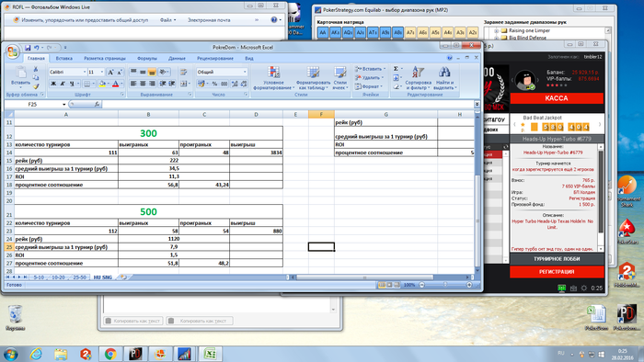644x362 pixels.
Task: Open fill color dropdown arrow
Action: 108,84
